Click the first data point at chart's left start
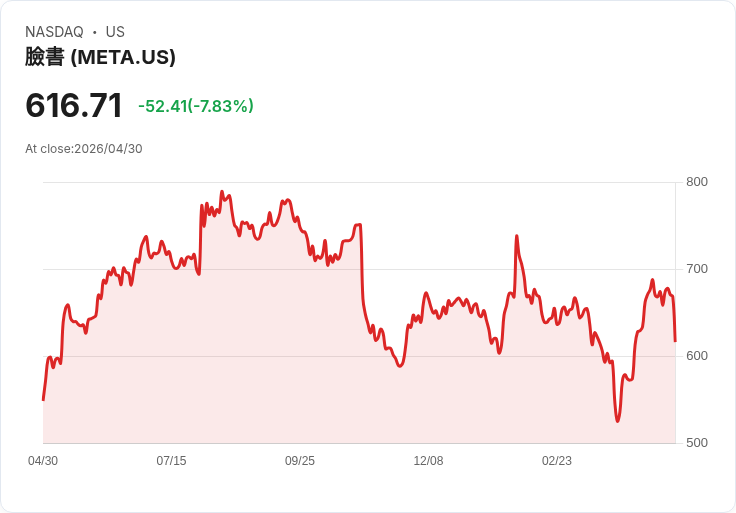The image size is (736, 513). (x=43, y=400)
